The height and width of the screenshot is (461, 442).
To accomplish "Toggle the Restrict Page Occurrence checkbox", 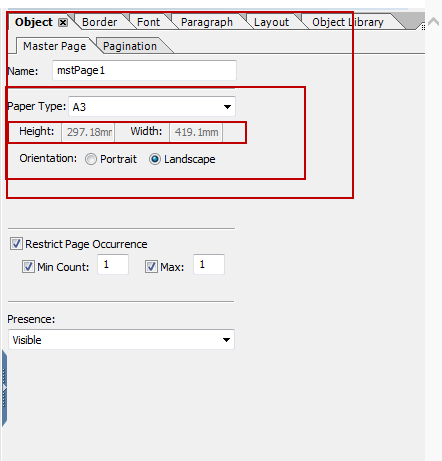I will pyautogui.click(x=16, y=244).
